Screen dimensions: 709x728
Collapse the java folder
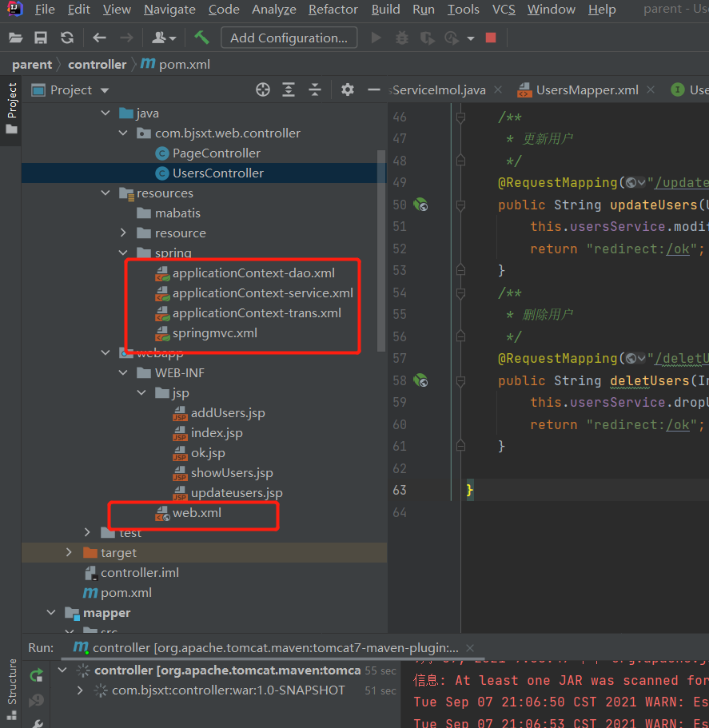[106, 113]
